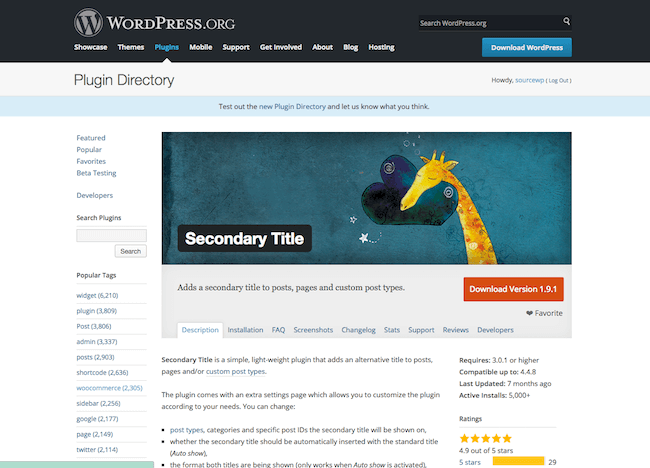Open the Blog menu item
The width and height of the screenshot is (650, 468).
(350, 47)
